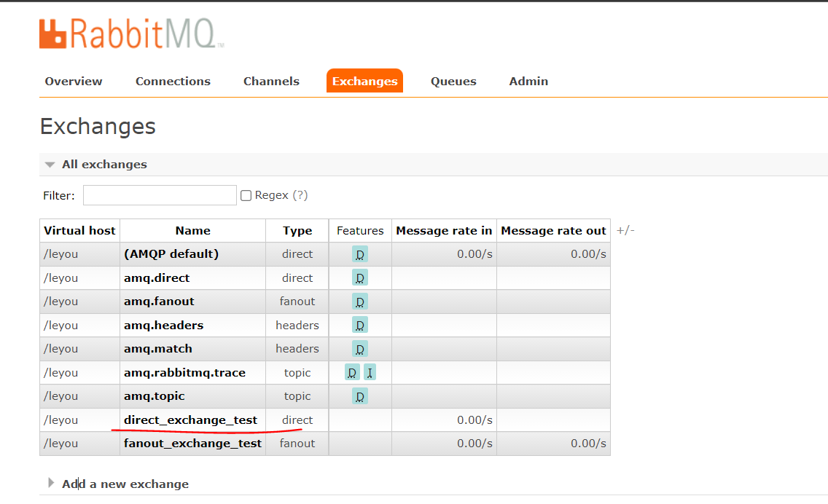This screenshot has width=828, height=504.
Task: Sort by Name column header
Action: [192, 231]
